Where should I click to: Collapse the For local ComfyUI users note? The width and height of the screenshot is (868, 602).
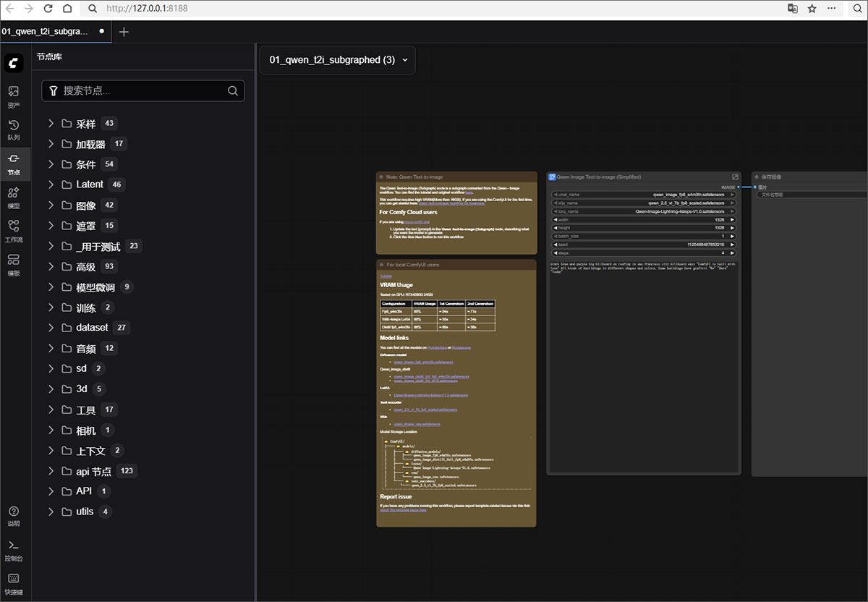(x=381, y=265)
